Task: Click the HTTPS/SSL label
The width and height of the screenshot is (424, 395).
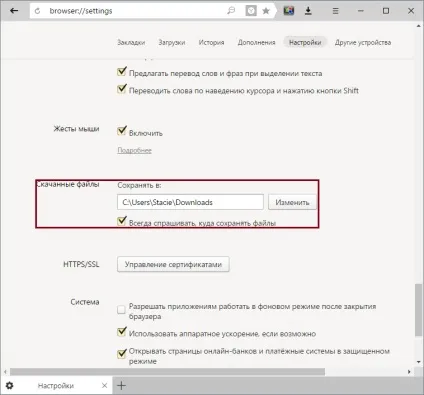Action: [81, 264]
